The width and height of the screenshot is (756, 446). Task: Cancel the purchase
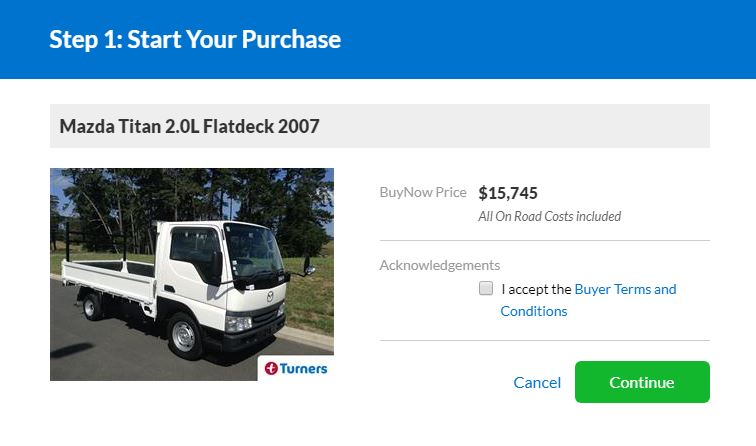pos(537,382)
